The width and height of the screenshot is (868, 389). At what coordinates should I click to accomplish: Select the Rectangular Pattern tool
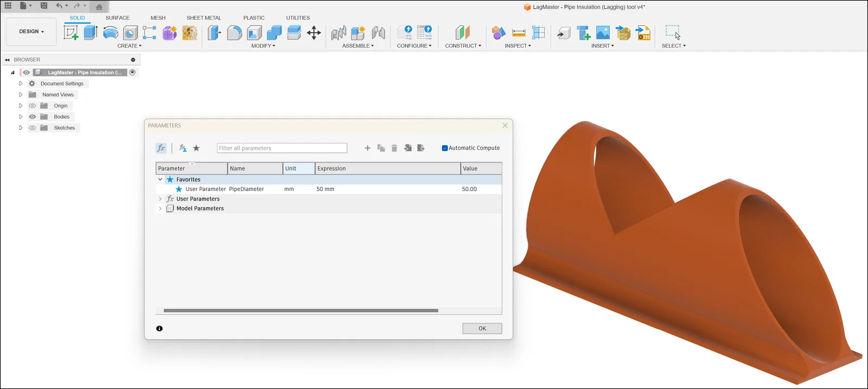pyautogui.click(x=150, y=33)
